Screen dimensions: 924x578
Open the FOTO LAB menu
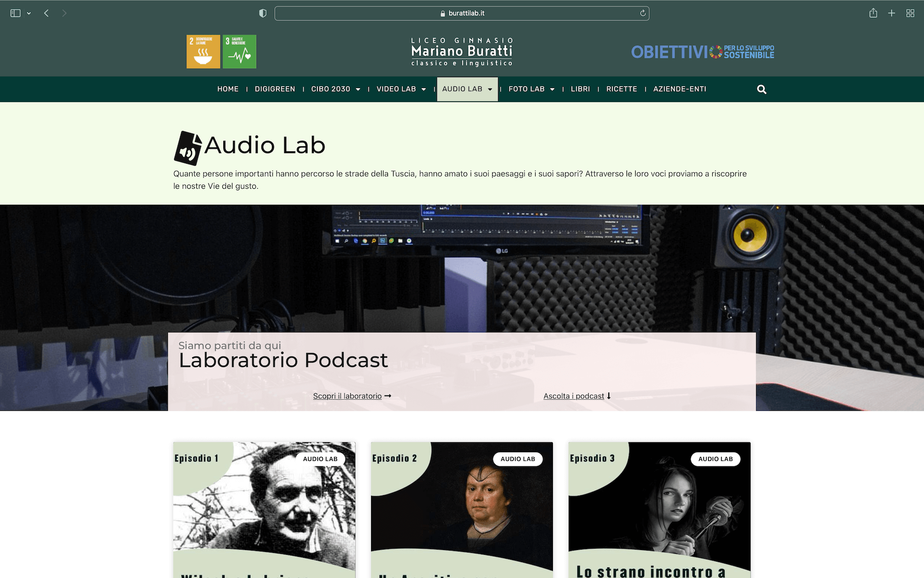[x=526, y=89]
